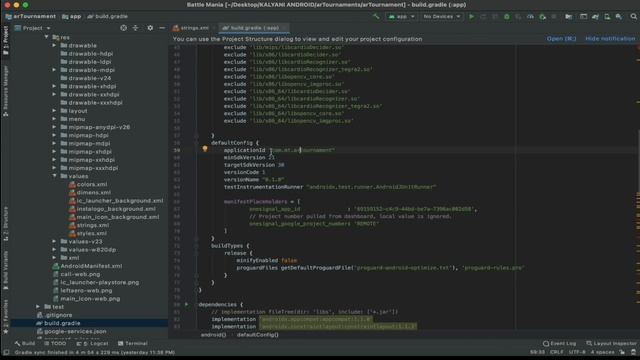Image resolution: width=640 pixels, height=360 pixels.
Task: Click the Stop app icon in toolbar
Action: [554, 17]
